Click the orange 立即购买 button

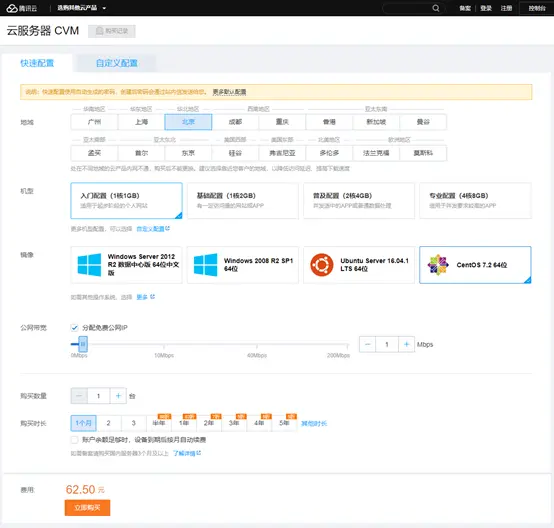click(x=87, y=508)
